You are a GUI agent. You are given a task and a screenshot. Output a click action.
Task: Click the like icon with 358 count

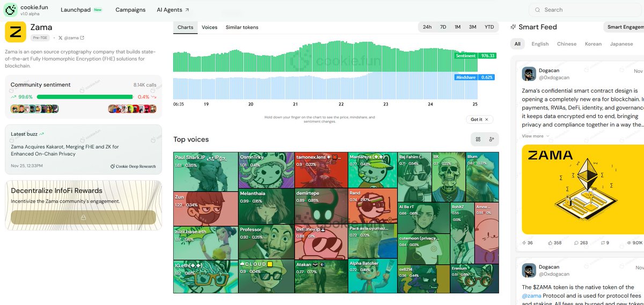[x=551, y=243]
